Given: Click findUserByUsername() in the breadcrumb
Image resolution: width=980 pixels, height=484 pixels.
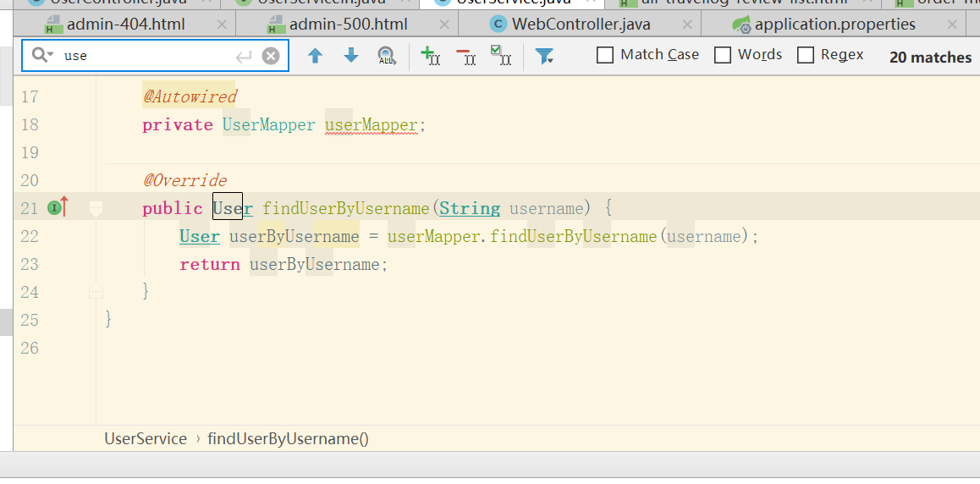Looking at the screenshot, I should pyautogui.click(x=288, y=438).
